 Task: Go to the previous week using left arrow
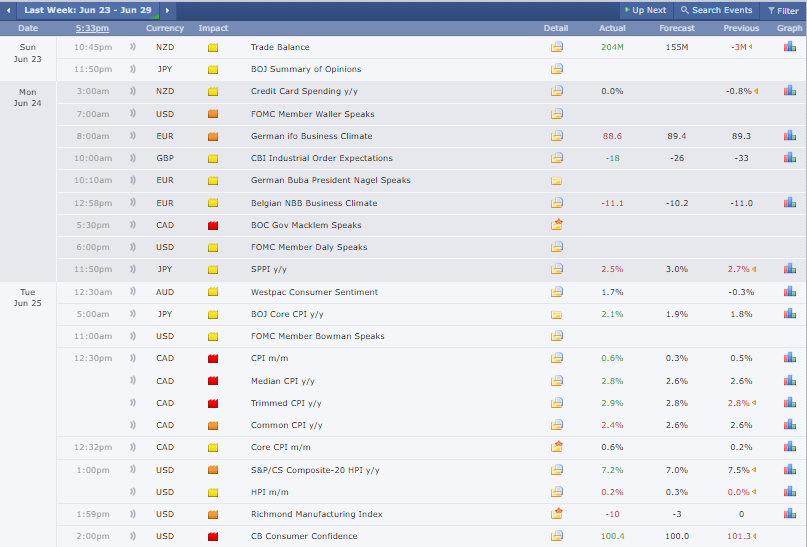(9, 10)
